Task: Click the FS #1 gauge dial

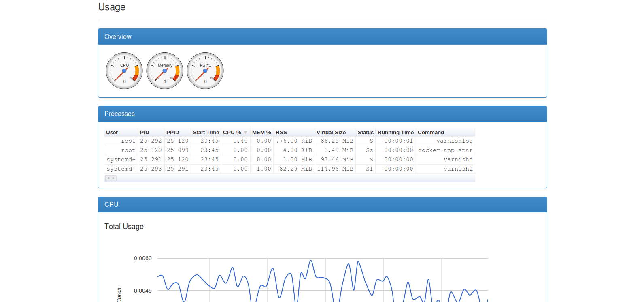Action: pos(205,71)
